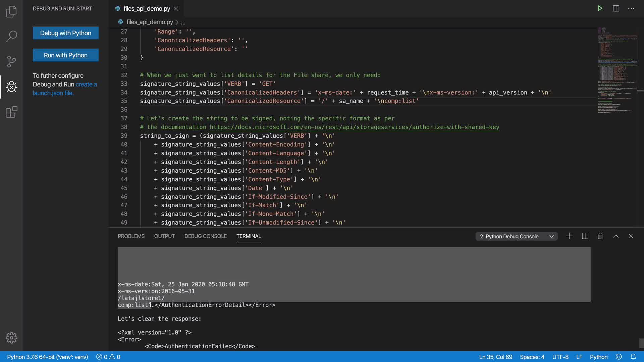This screenshot has height=362, width=644.
Task: Select Python interpreter in status bar
Action: 47,357
